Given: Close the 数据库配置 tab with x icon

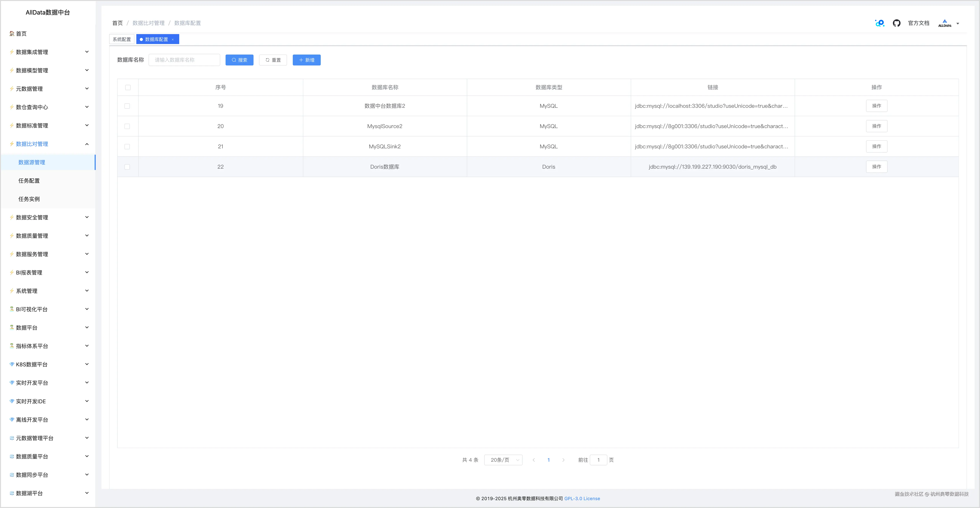Looking at the screenshot, I should 173,40.
